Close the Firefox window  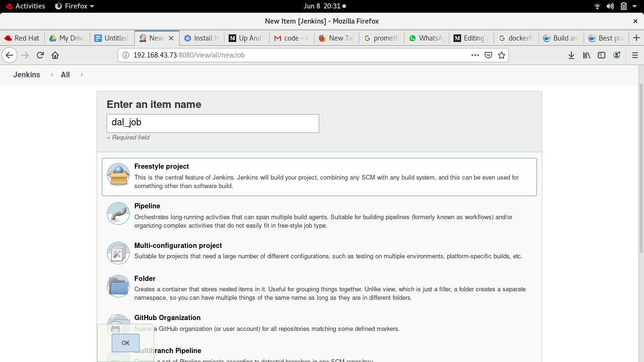[x=635, y=21]
